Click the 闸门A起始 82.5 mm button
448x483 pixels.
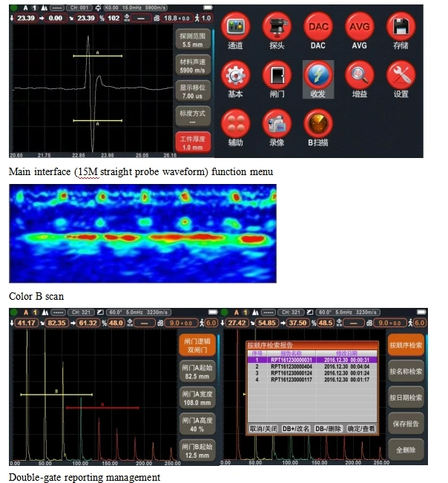197,372
